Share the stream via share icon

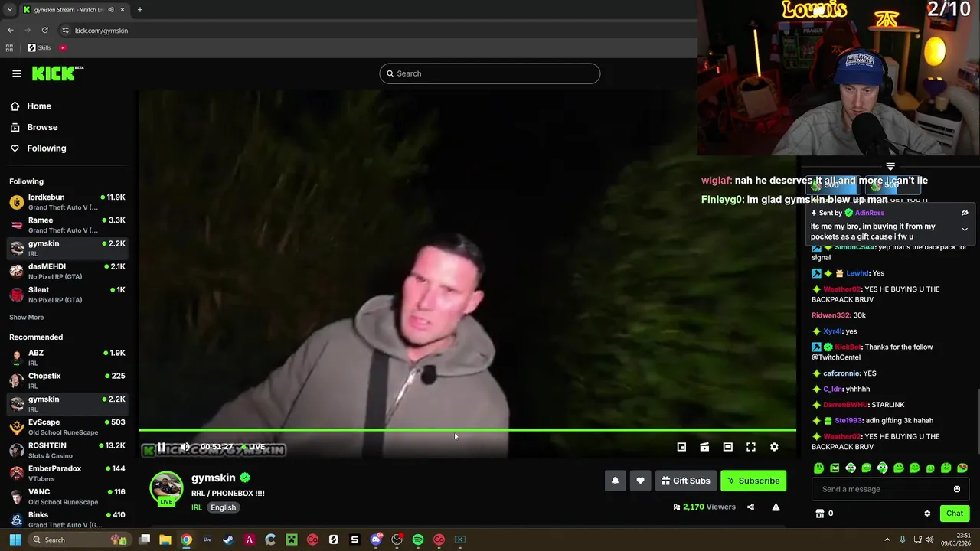[750, 507]
